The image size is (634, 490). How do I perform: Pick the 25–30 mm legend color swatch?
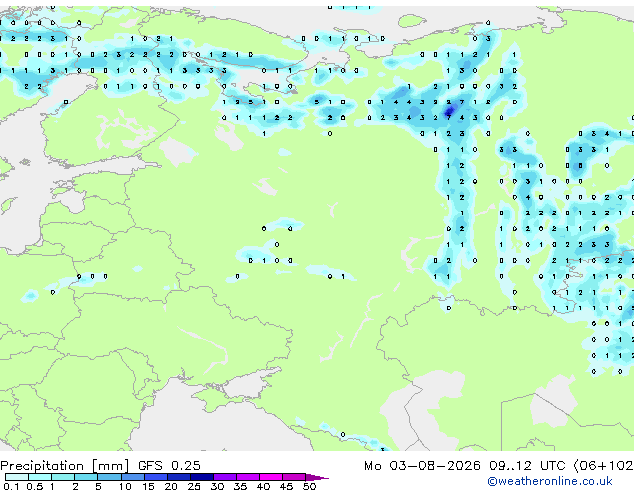202,477
